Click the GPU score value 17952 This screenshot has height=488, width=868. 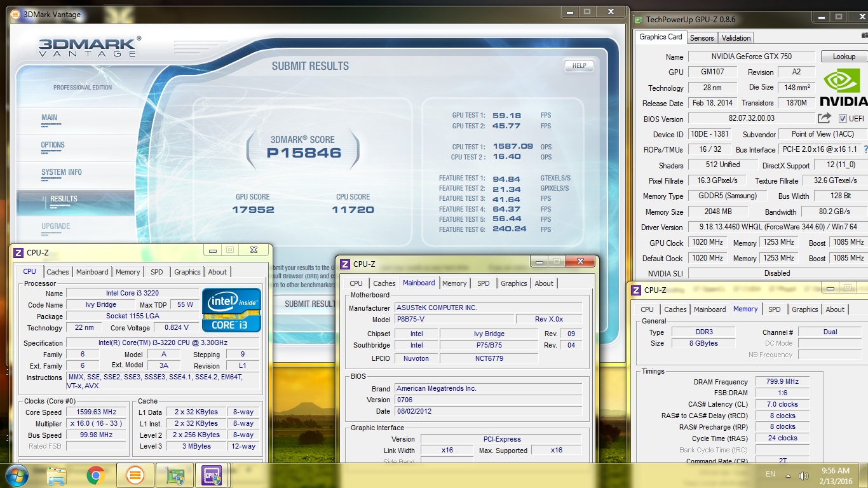pos(253,210)
